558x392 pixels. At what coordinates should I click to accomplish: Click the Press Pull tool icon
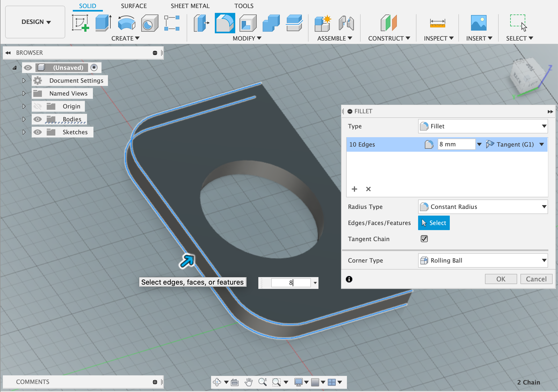click(201, 23)
